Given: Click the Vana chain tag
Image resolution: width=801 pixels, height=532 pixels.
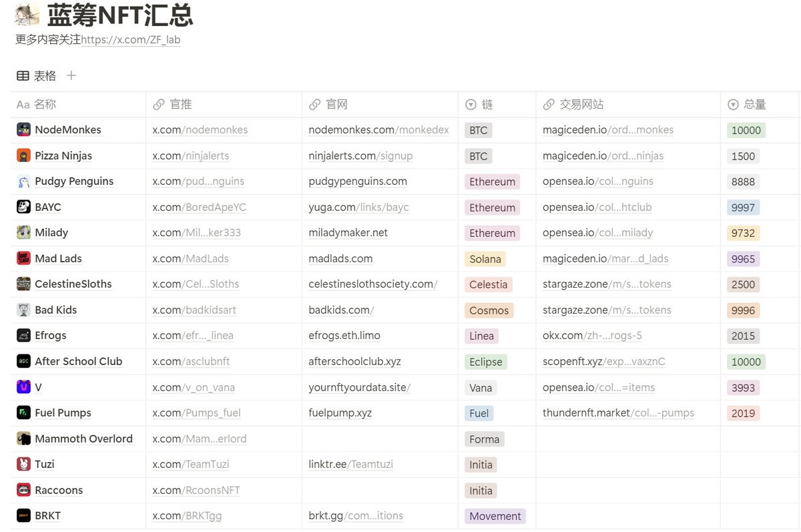Looking at the screenshot, I should click(481, 387).
